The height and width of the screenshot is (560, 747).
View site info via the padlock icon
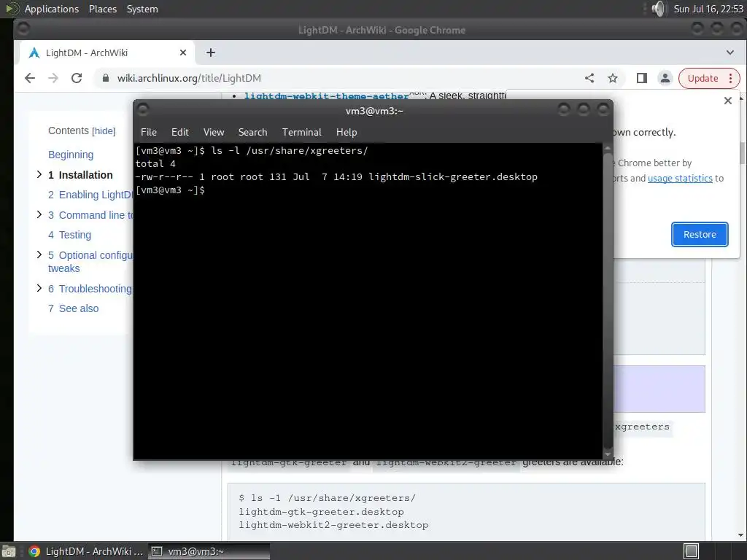(x=106, y=78)
